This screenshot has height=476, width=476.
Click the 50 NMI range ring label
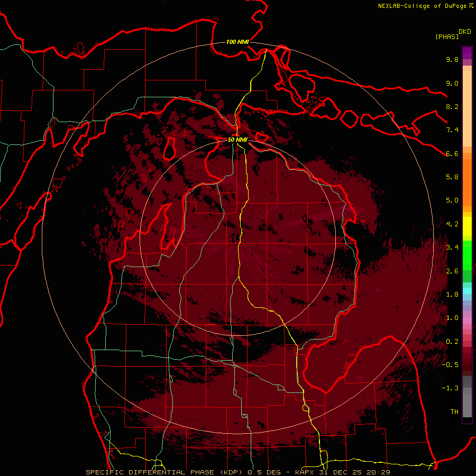tap(237, 140)
